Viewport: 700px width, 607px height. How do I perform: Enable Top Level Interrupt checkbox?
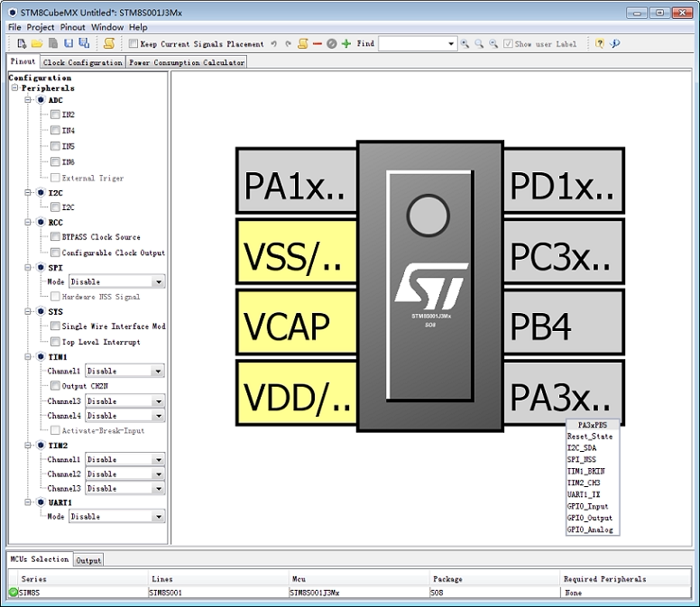click(55, 342)
